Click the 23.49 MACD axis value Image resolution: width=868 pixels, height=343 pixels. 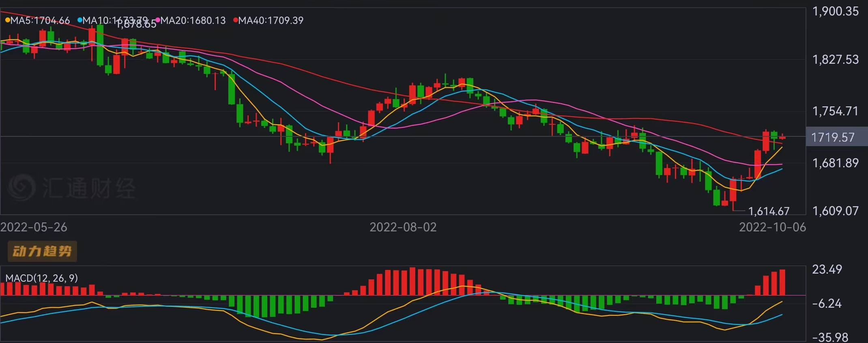tap(827, 269)
